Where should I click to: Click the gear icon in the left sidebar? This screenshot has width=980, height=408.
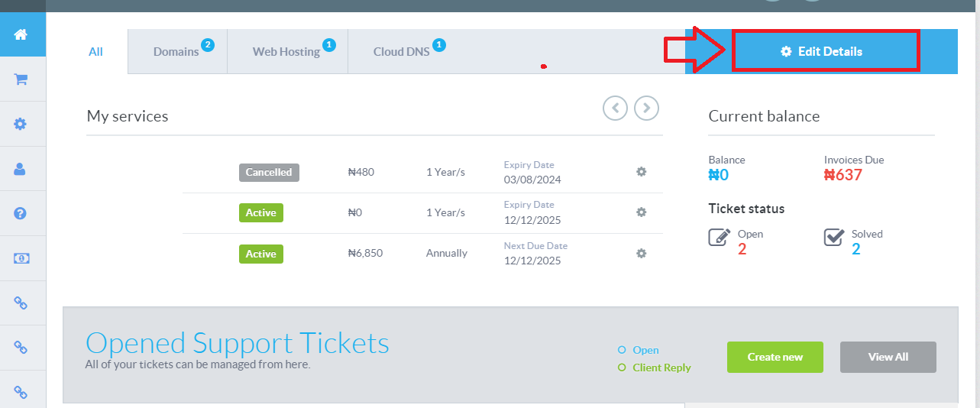[x=21, y=124]
